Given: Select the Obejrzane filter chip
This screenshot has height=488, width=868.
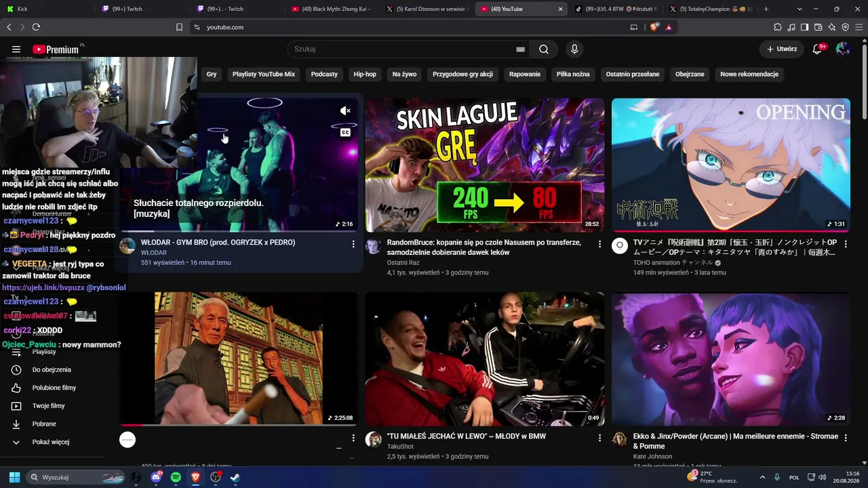Looking at the screenshot, I should pos(690,74).
